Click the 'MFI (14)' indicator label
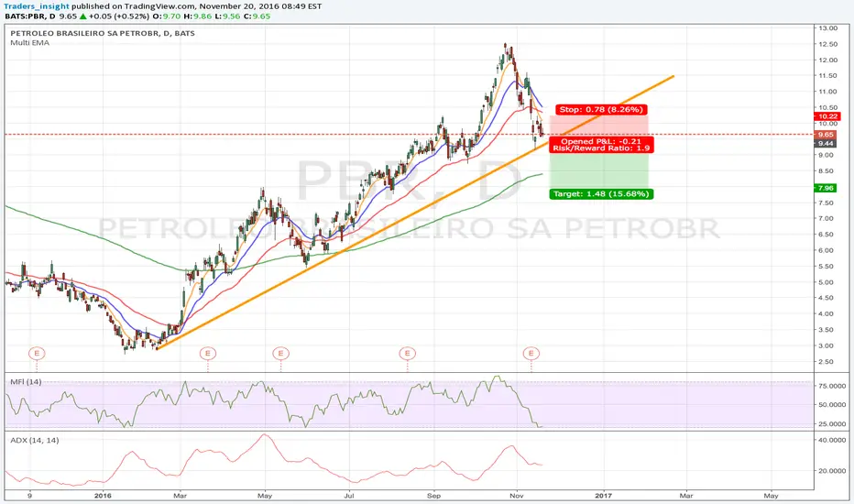The width and height of the screenshot is (854, 504). pos(26,382)
